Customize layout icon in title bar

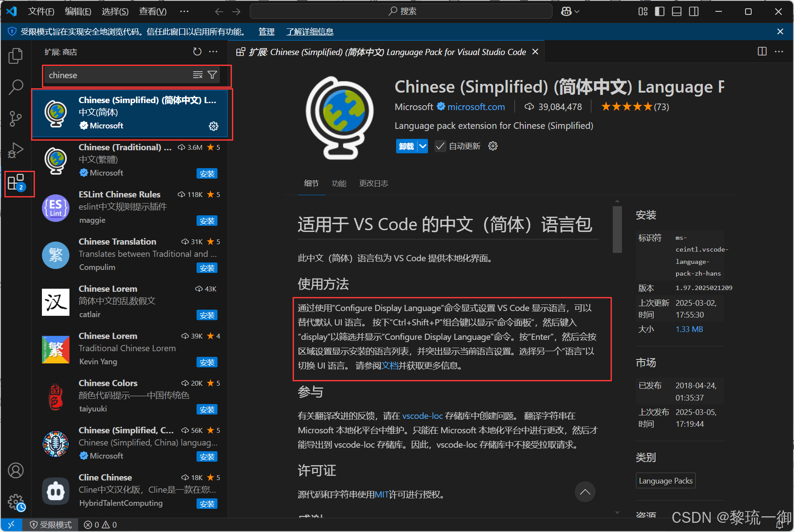(x=643, y=12)
